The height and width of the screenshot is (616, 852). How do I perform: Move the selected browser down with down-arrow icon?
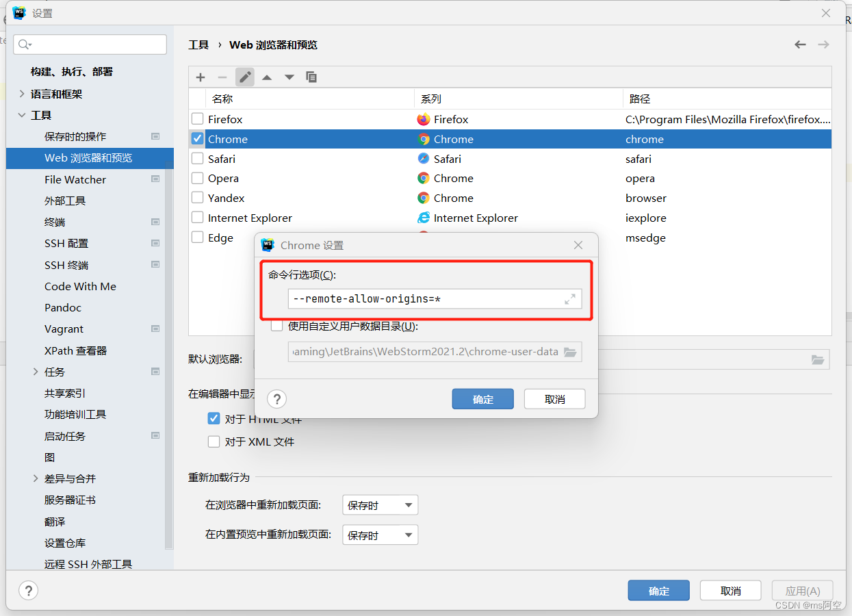click(289, 77)
